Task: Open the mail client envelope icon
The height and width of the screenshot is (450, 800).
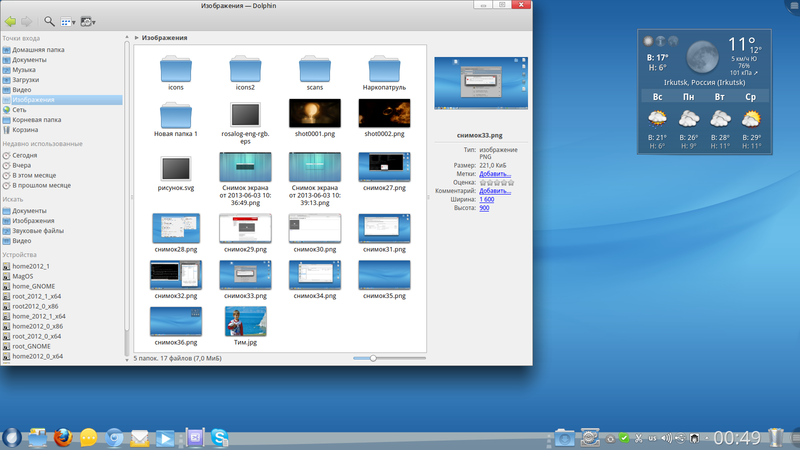Action: coord(140,438)
